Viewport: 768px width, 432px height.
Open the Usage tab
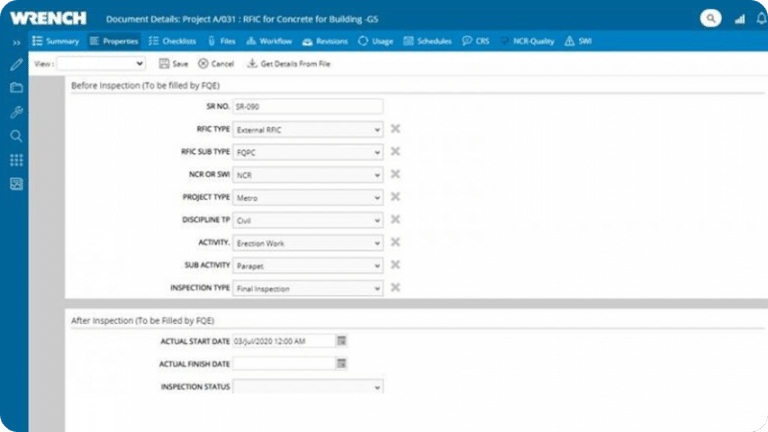click(376, 41)
